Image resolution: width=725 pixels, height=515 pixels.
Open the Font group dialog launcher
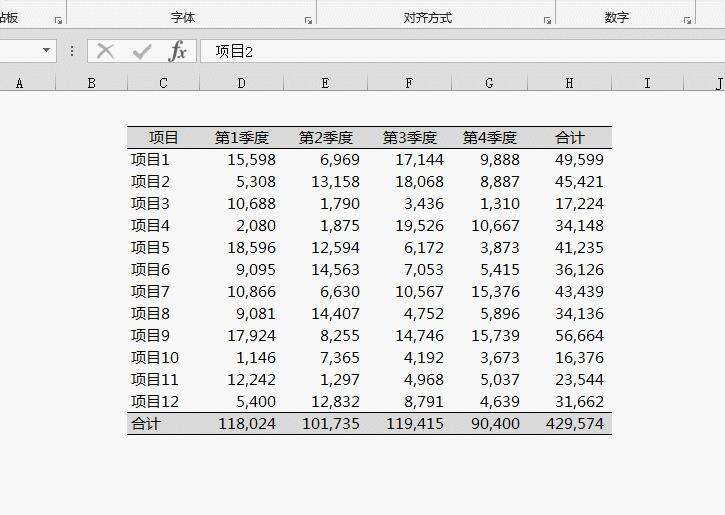tap(308, 20)
